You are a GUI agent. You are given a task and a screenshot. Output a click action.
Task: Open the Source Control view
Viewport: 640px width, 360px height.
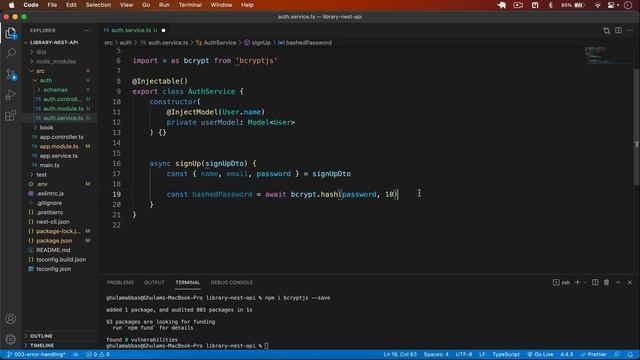click(11, 74)
